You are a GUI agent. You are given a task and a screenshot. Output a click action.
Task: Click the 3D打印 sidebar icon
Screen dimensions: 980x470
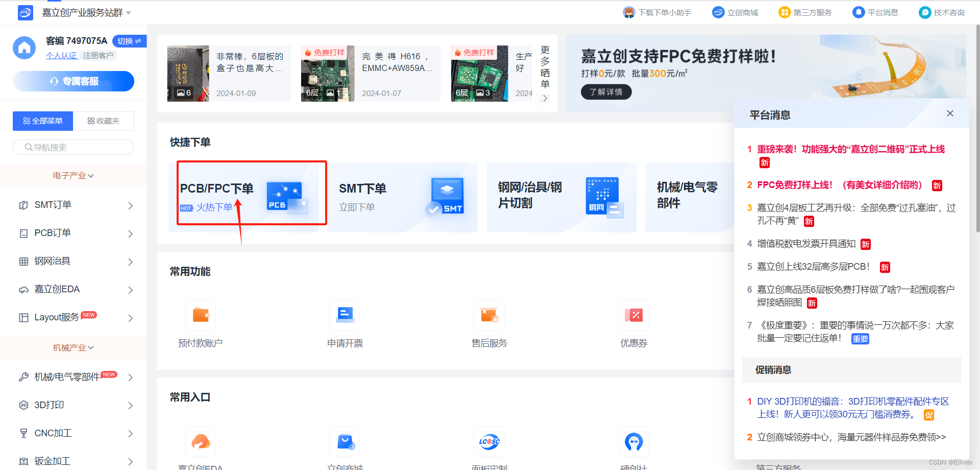point(23,405)
